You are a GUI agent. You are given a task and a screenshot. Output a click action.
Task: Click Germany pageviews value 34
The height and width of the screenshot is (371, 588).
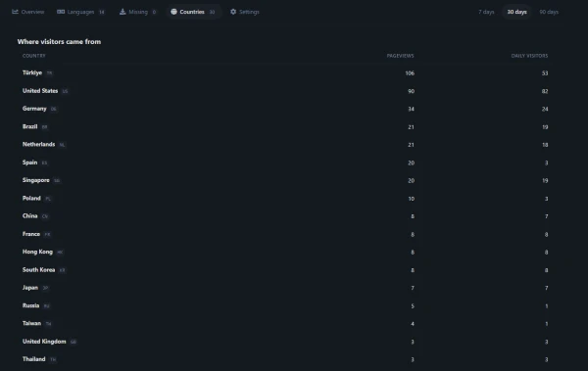point(411,109)
